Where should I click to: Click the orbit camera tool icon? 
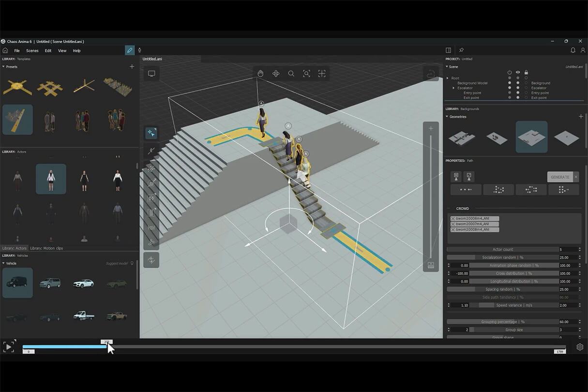276,74
